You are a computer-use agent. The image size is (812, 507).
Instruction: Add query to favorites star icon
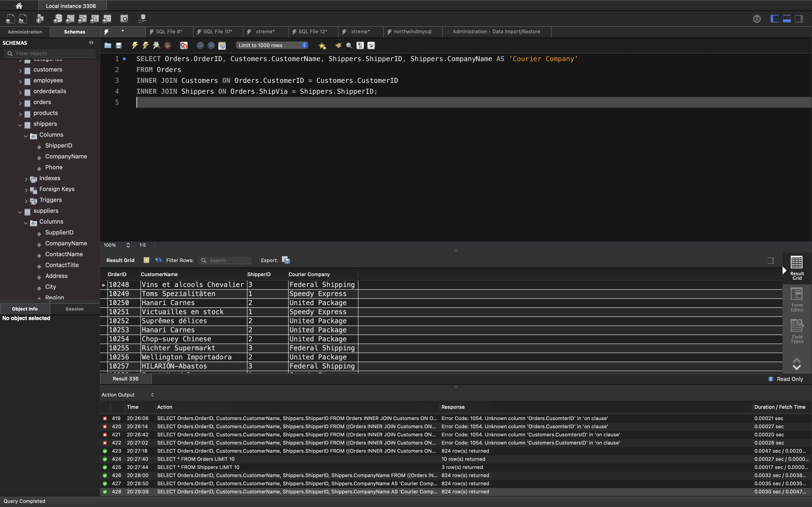[322, 45]
